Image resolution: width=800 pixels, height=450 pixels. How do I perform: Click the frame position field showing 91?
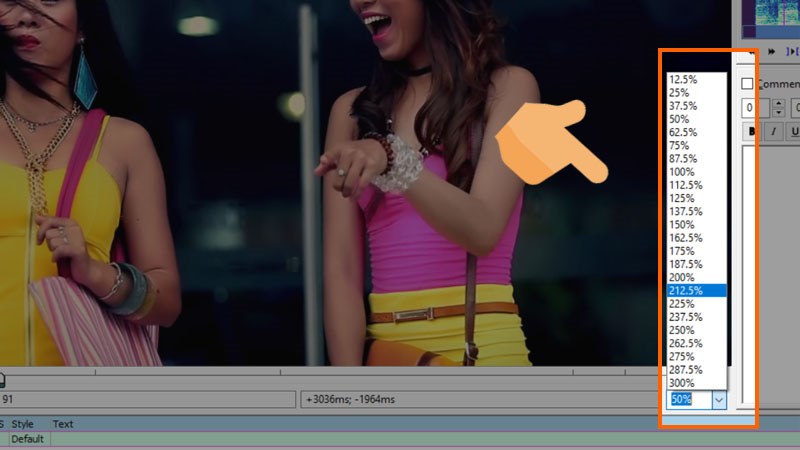(147, 399)
